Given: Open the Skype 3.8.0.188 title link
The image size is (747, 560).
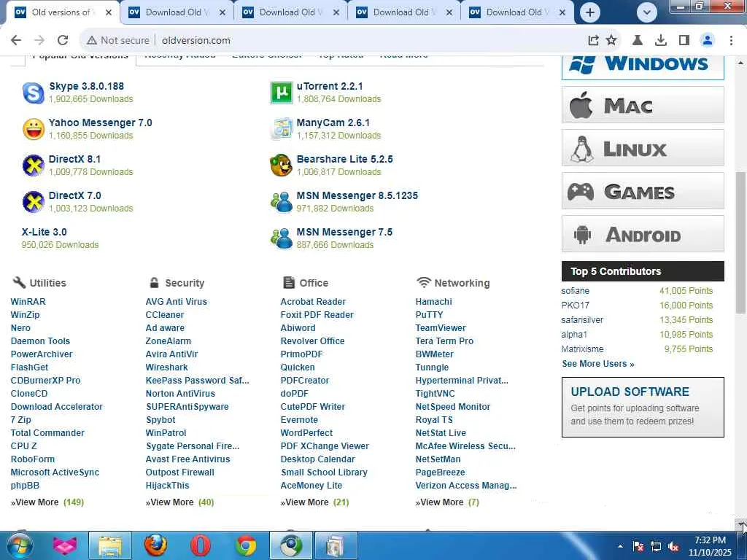Looking at the screenshot, I should coord(86,86).
